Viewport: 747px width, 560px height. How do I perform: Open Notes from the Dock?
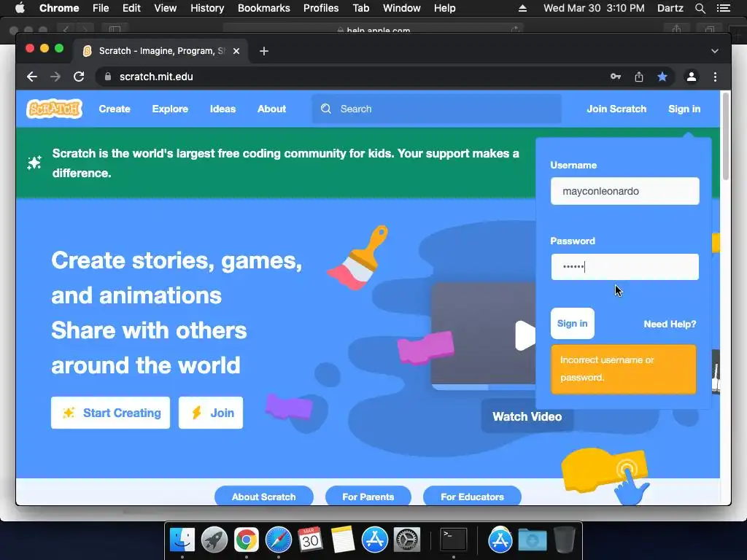click(343, 540)
